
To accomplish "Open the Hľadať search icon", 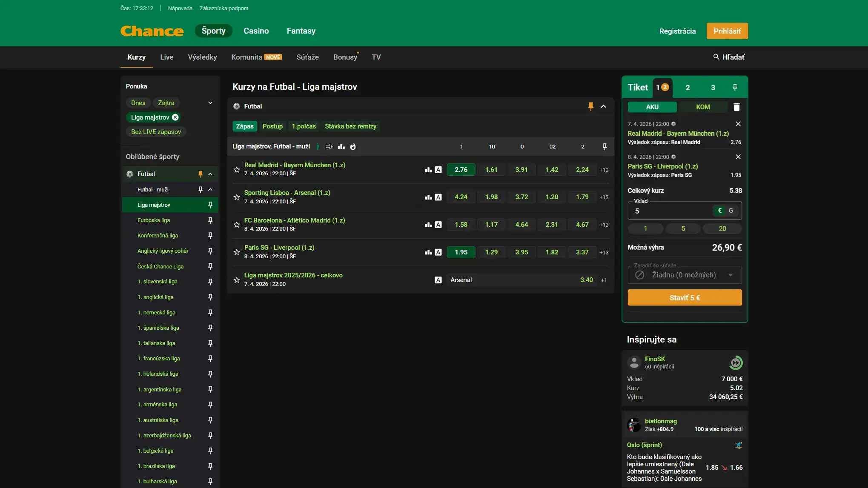I will pos(716,57).
